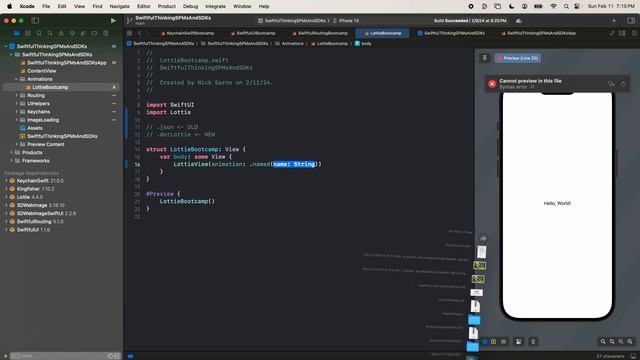Zoom preview to fit

coord(621,342)
